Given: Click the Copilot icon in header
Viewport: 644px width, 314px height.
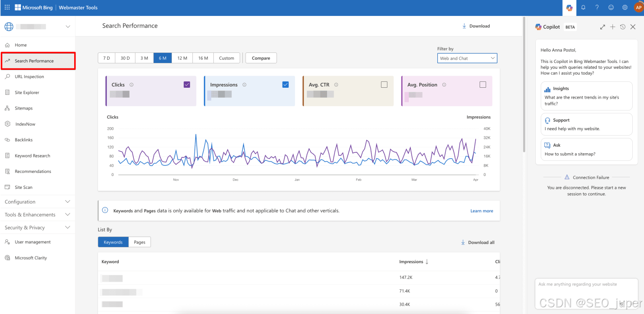Looking at the screenshot, I should pos(569,8).
